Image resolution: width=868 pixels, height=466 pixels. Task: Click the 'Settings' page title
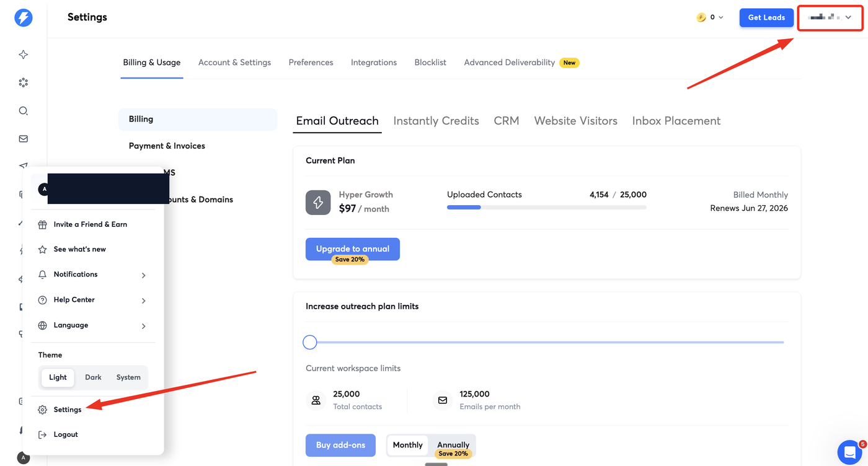pos(87,17)
